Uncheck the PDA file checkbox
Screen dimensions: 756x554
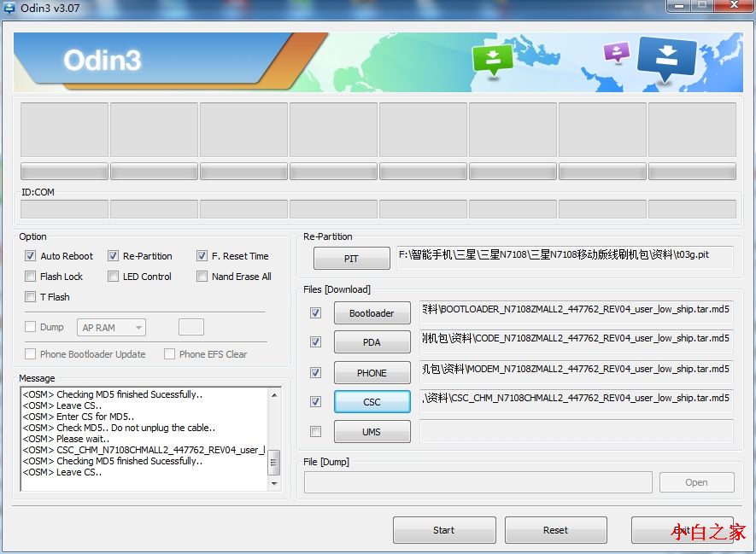315,342
